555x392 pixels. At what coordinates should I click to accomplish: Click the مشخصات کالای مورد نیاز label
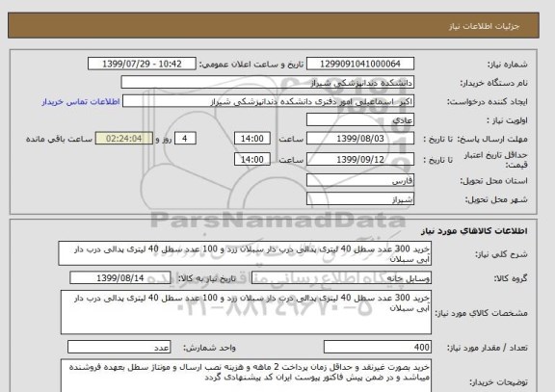[481, 313]
